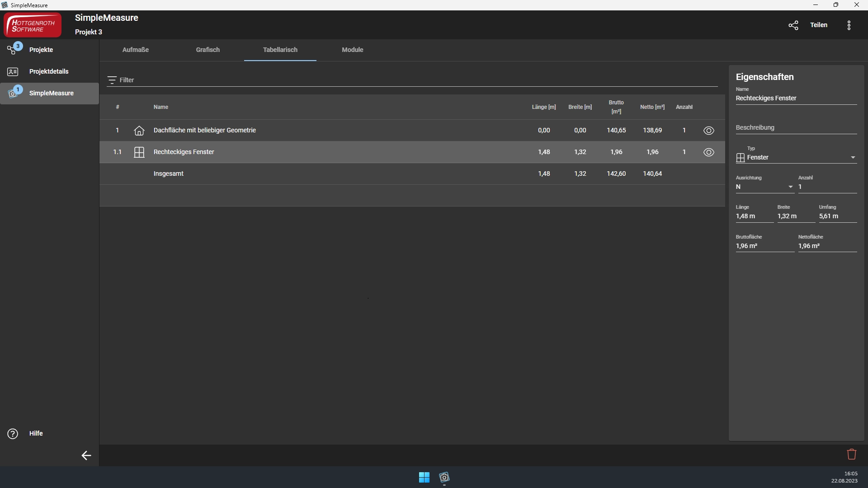This screenshot has width=868, height=488.
Task: Open the Module tab
Action: coord(353,50)
